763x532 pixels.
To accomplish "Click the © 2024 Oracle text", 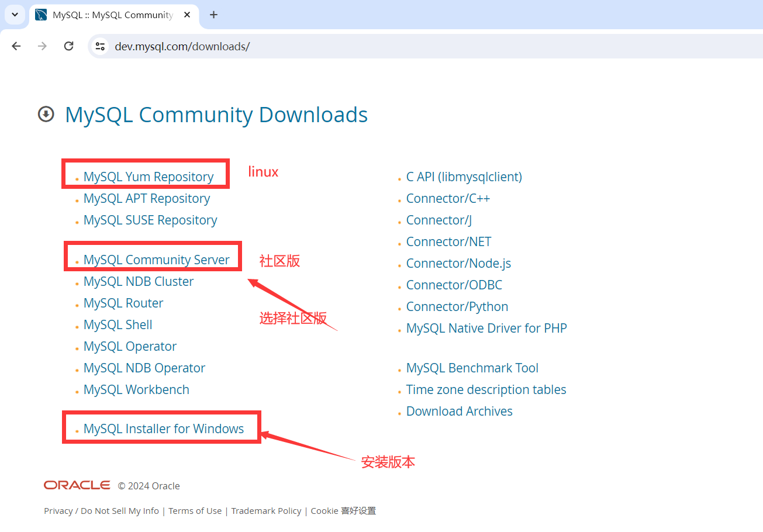I will 149,486.
